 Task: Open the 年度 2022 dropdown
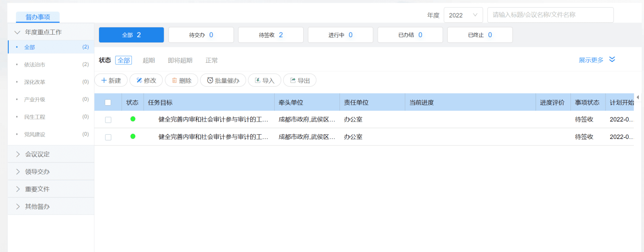coord(463,15)
